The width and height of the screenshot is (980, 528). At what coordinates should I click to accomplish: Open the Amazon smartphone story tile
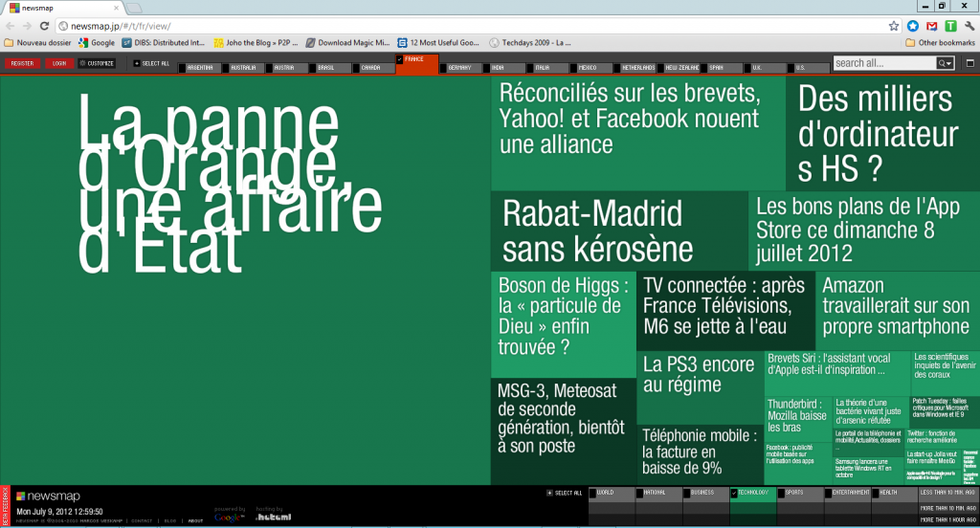click(x=898, y=311)
